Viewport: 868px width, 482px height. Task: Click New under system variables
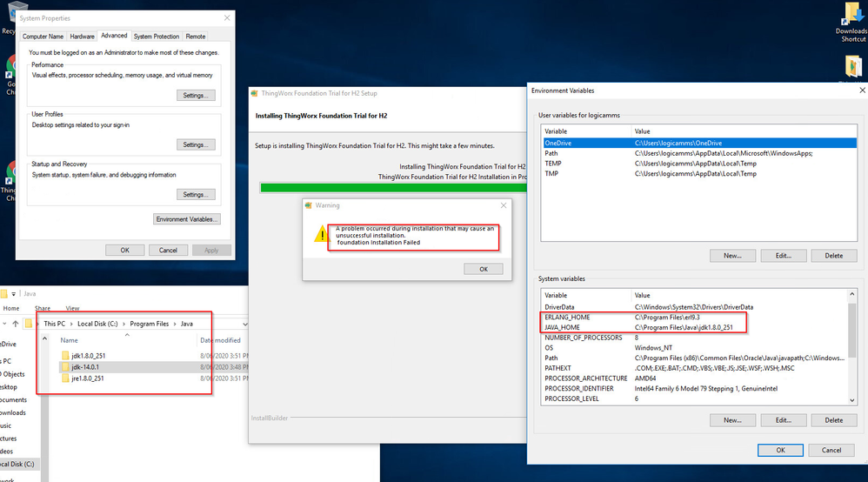point(732,420)
